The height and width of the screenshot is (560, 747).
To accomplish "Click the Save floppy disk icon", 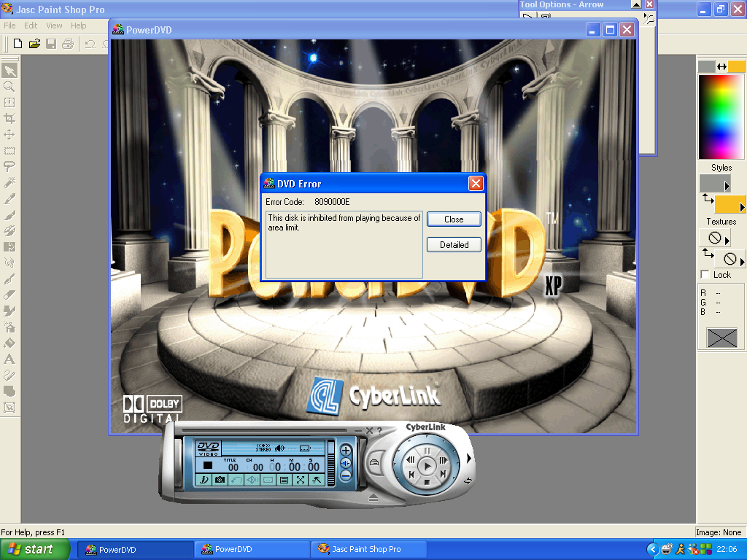I will 51,44.
